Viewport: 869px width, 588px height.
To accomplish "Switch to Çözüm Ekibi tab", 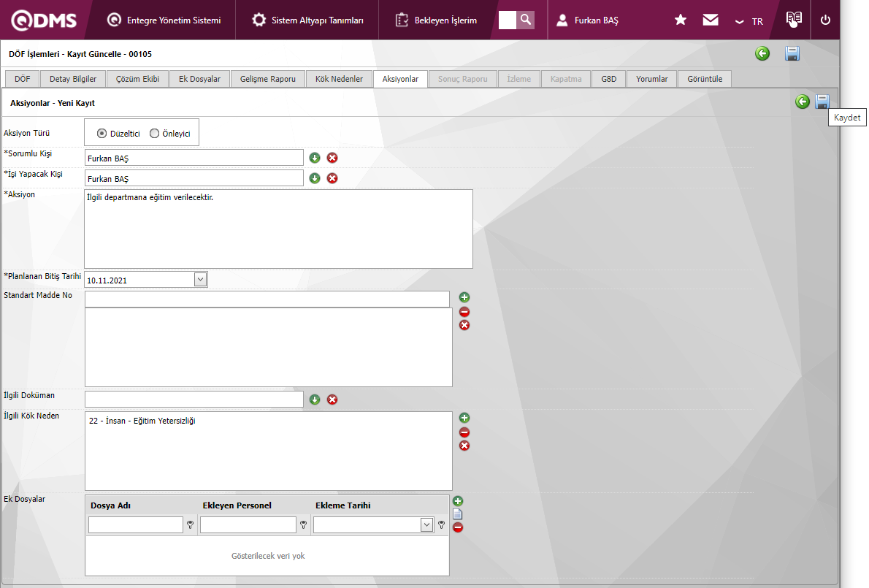I will (137, 79).
